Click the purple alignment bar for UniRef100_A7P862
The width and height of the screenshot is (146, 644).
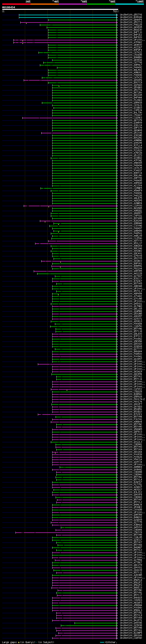65,42
